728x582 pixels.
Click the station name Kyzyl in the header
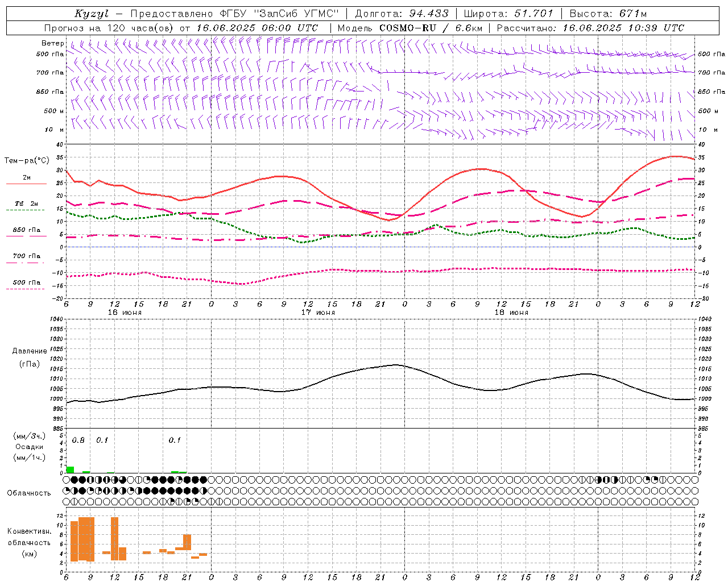92,14
